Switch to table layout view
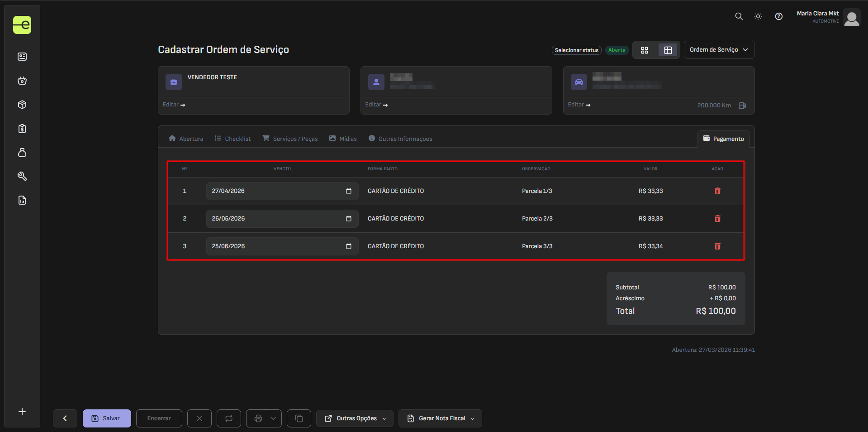Viewport: 868px width, 432px height. coord(668,50)
